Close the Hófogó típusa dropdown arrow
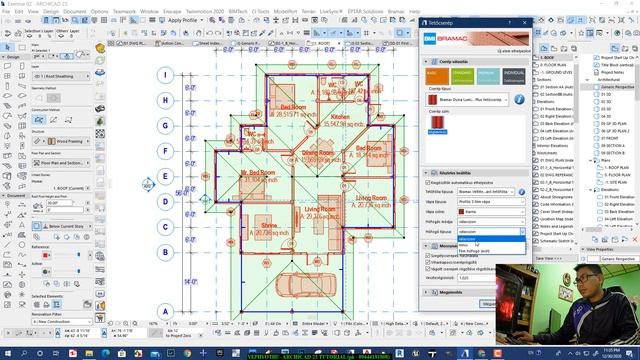The width and height of the screenshot is (640, 360). [522, 231]
